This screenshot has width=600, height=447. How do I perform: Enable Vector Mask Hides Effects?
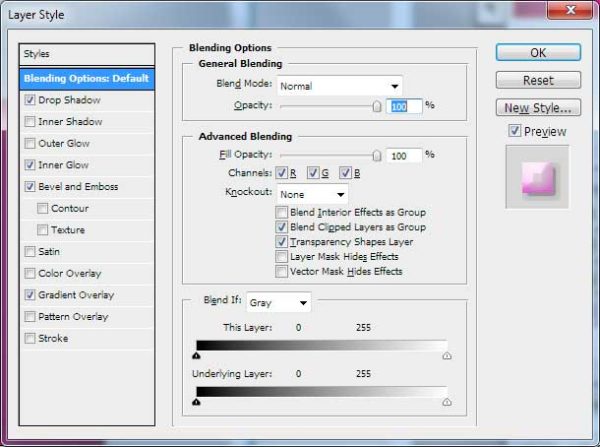pos(281,272)
